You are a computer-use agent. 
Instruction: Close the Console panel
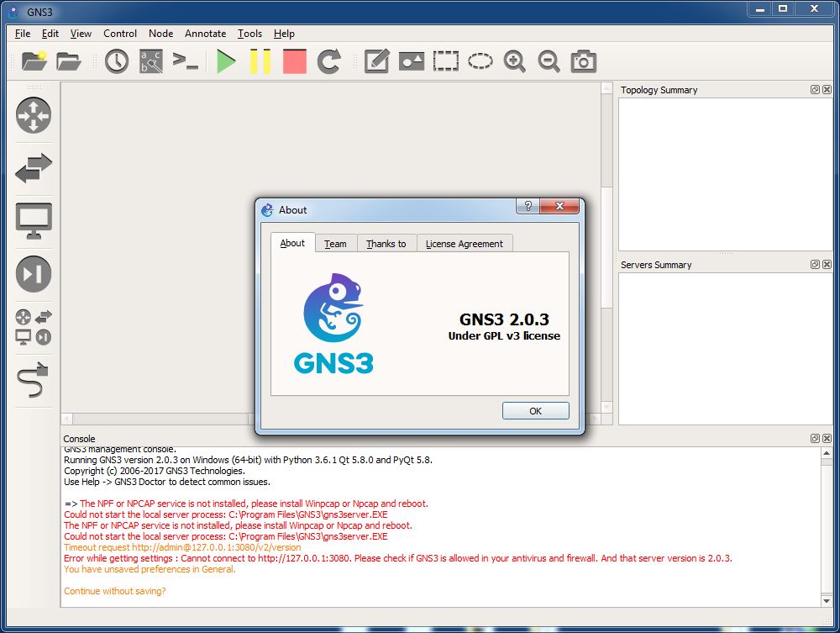coord(827,439)
